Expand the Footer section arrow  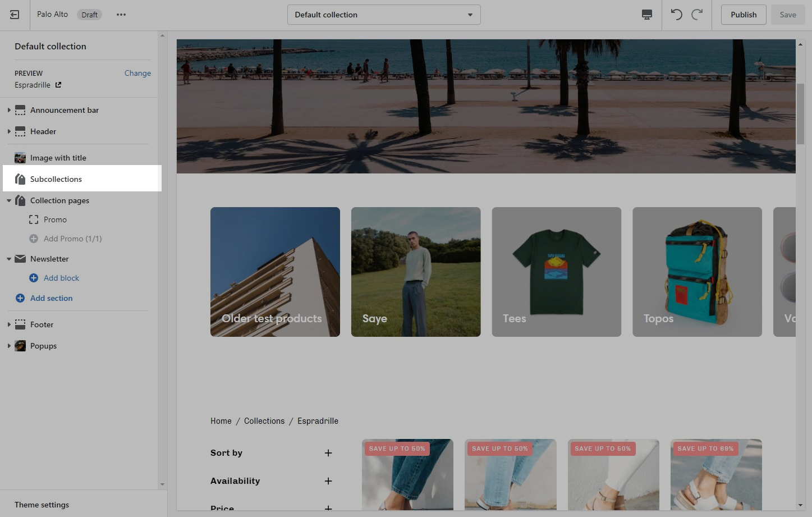pyautogui.click(x=9, y=324)
